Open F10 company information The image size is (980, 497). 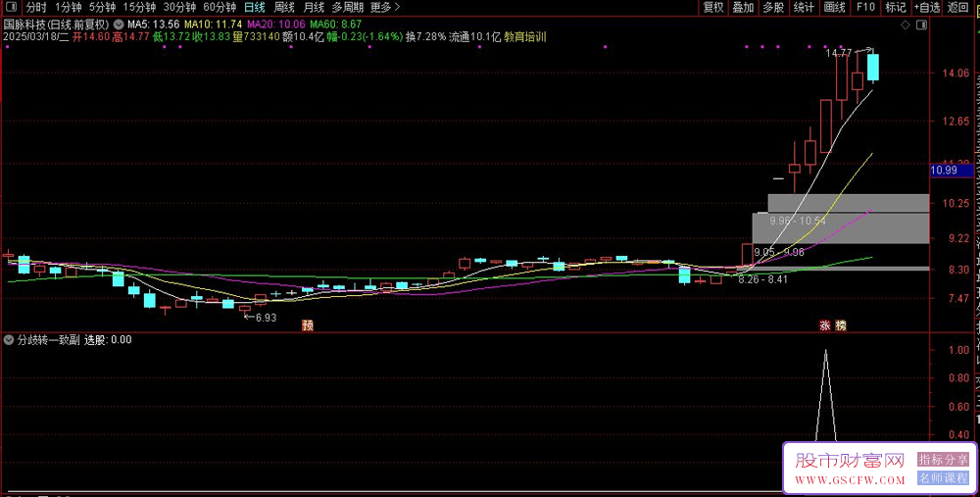865,8
